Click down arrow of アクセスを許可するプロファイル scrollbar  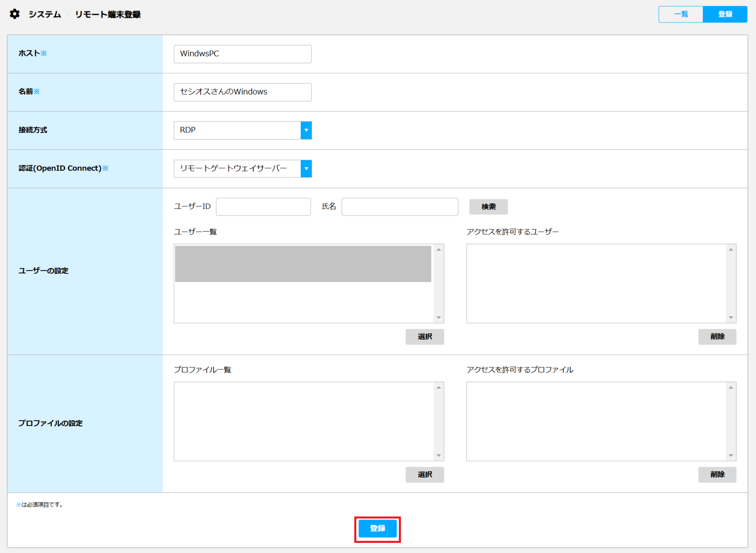tap(731, 456)
